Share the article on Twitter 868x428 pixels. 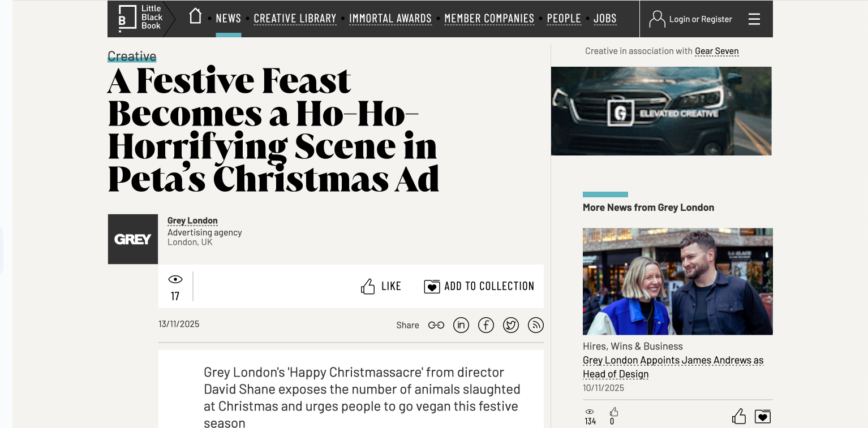510,325
